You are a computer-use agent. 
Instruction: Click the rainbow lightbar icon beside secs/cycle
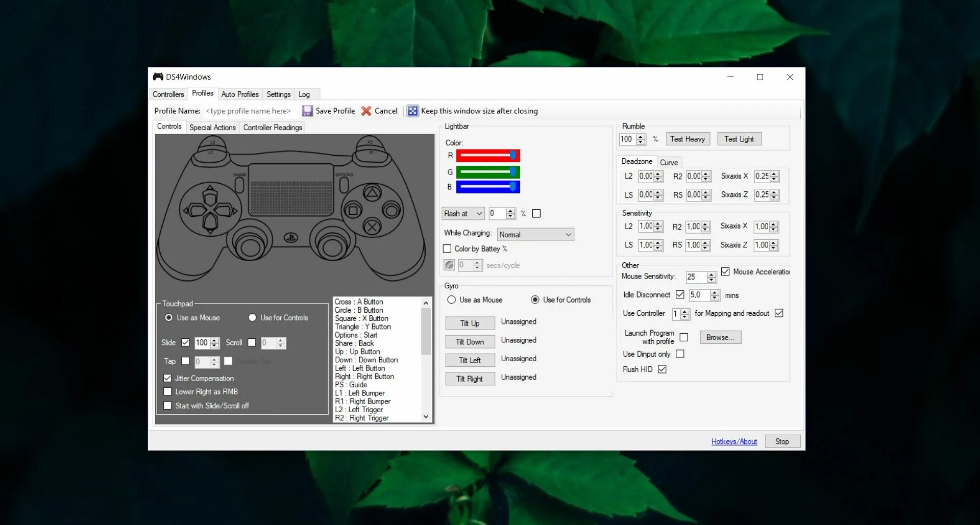(x=449, y=265)
